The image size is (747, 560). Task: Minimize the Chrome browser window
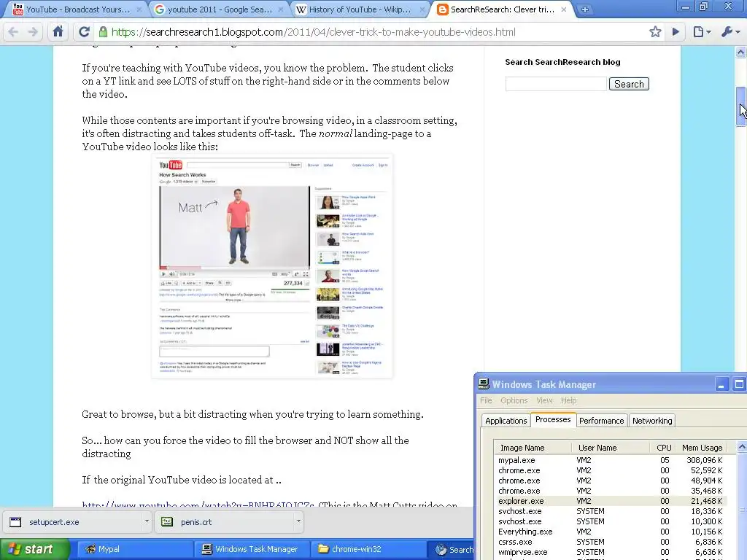[x=686, y=7]
